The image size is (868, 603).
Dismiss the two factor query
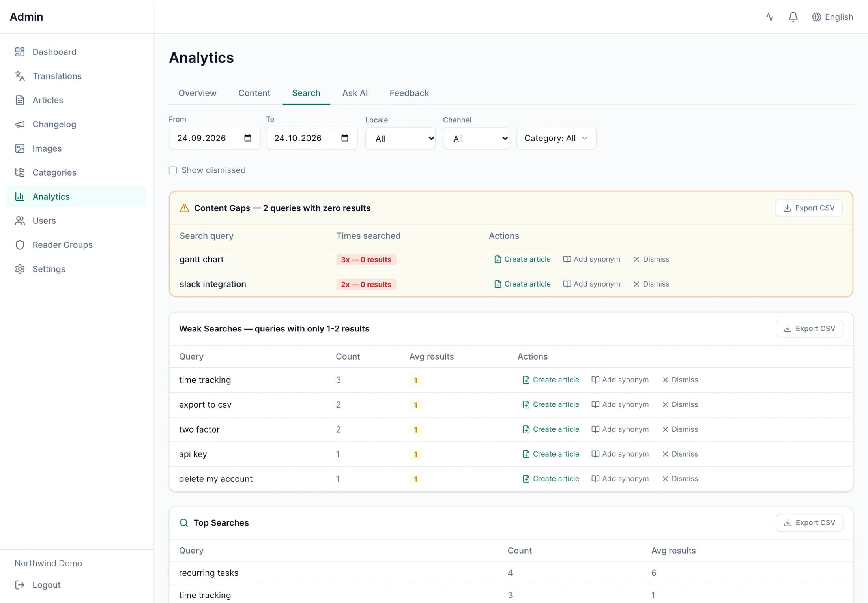680,429
